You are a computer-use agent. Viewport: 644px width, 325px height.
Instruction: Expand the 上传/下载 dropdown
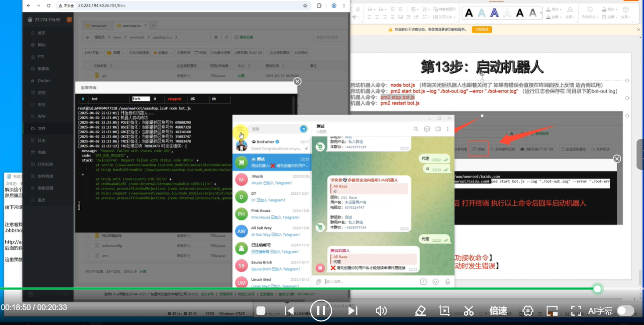click(93, 53)
